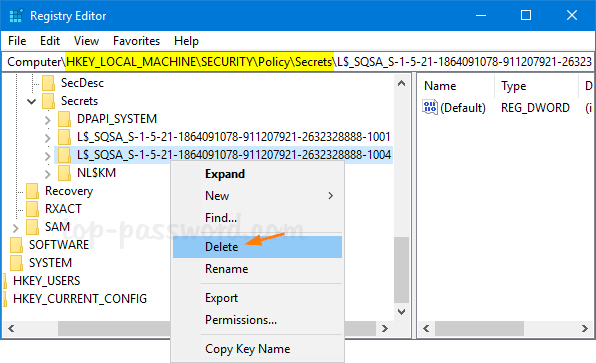The width and height of the screenshot is (596, 363).
Task: Expand the SAM key
Action: pyautogui.click(x=16, y=228)
